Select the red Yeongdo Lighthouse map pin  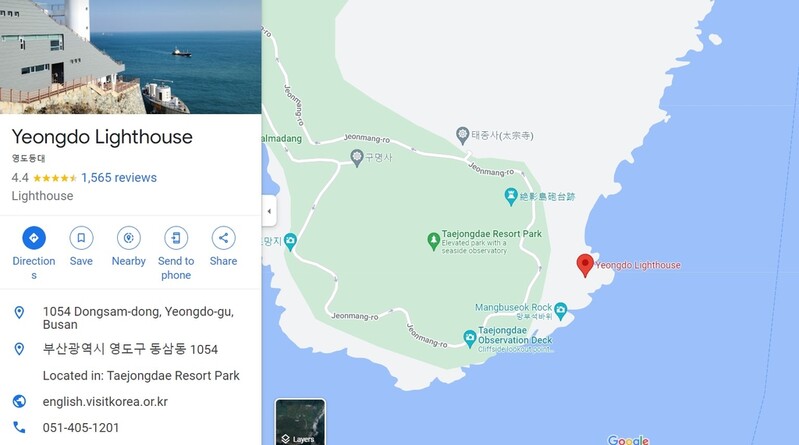pyautogui.click(x=585, y=265)
